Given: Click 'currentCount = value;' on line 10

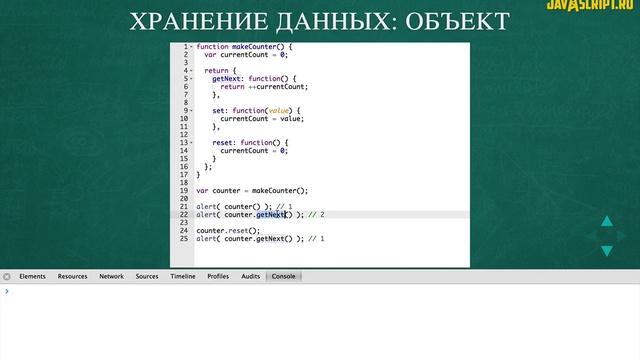Looking at the screenshot, I should point(262,119).
